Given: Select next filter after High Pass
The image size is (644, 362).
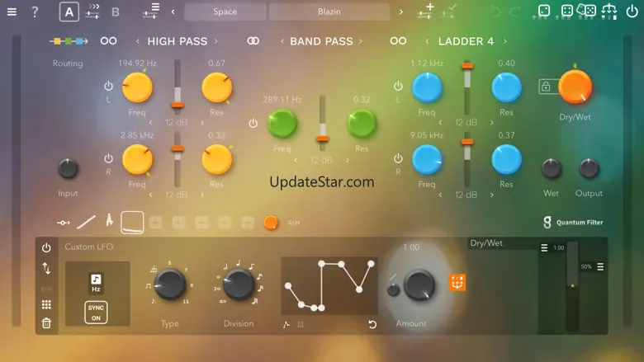Looking at the screenshot, I should (216, 41).
